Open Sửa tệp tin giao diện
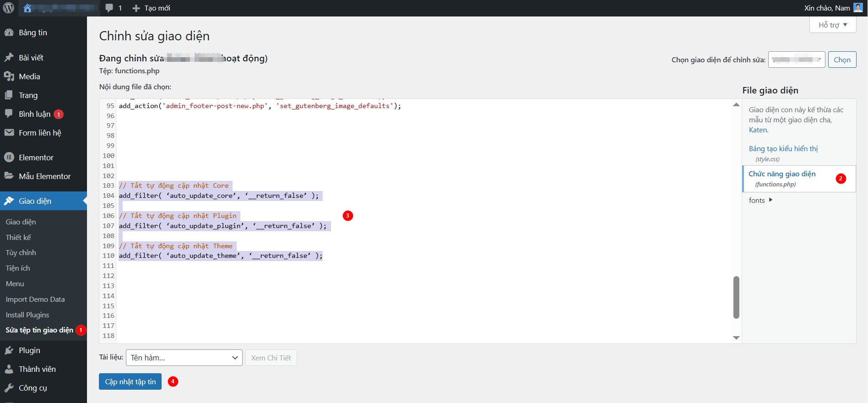This screenshot has width=868, height=403. 39,330
